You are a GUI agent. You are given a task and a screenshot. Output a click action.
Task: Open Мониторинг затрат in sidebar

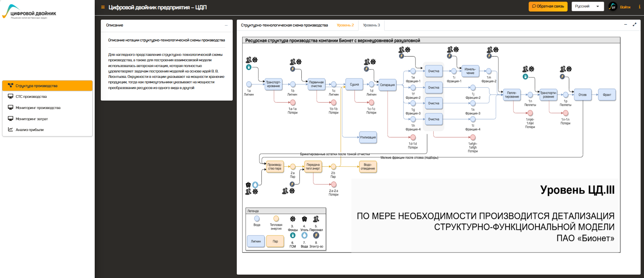click(x=32, y=119)
